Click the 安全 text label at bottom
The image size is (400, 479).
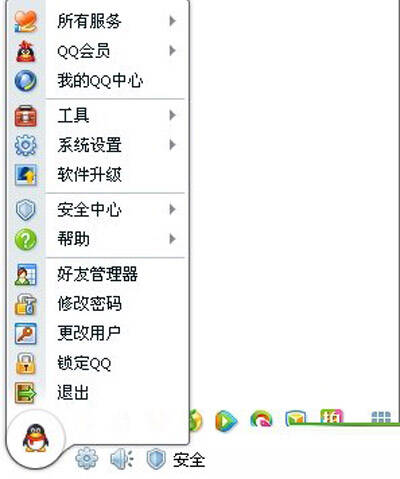click(189, 460)
